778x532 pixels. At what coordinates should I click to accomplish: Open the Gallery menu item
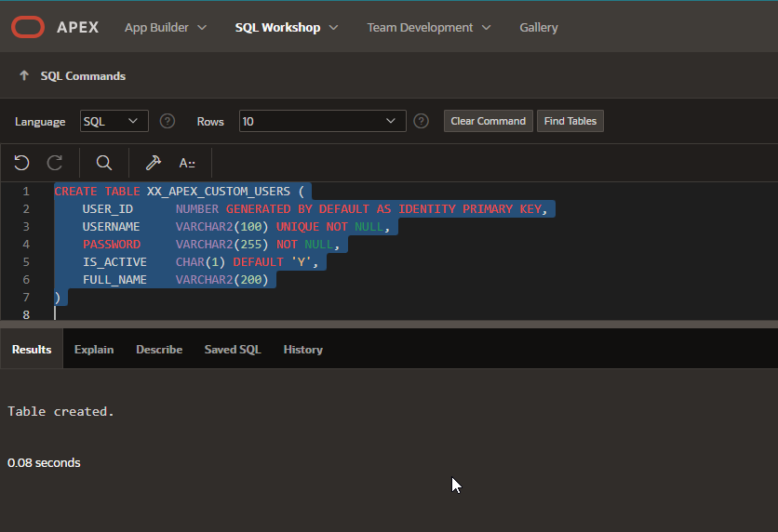(x=538, y=27)
